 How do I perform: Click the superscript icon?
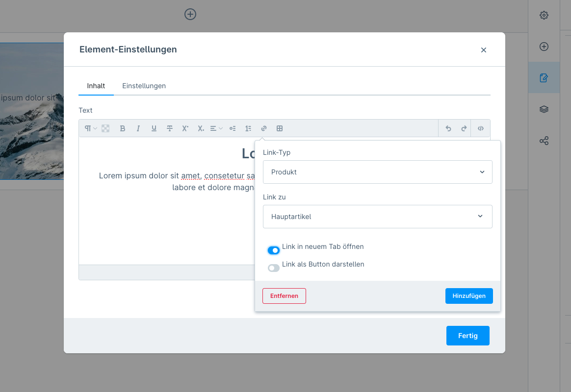pyautogui.click(x=185, y=128)
